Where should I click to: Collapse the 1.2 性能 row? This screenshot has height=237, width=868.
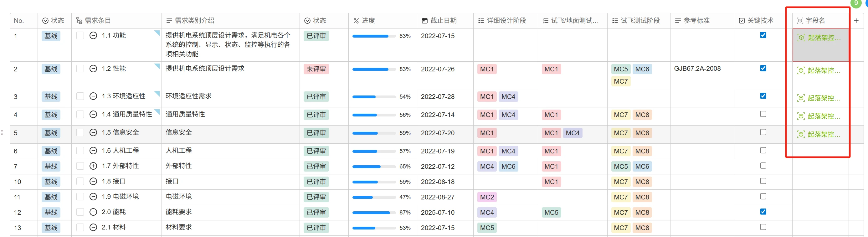click(93, 69)
